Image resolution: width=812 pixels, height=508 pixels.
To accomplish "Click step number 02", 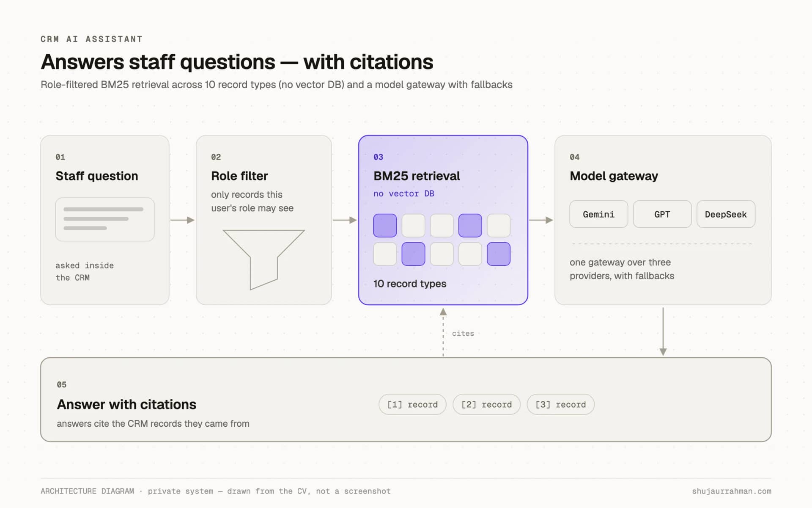I will 216,157.
